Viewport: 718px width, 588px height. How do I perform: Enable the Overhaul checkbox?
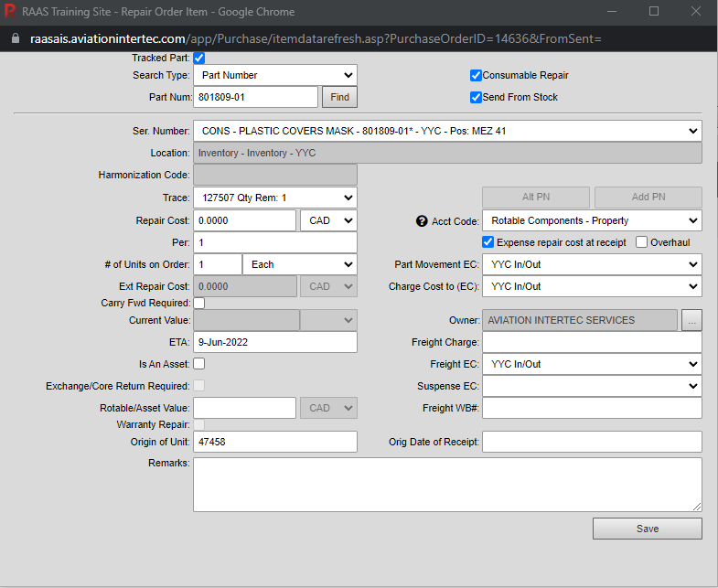(641, 242)
